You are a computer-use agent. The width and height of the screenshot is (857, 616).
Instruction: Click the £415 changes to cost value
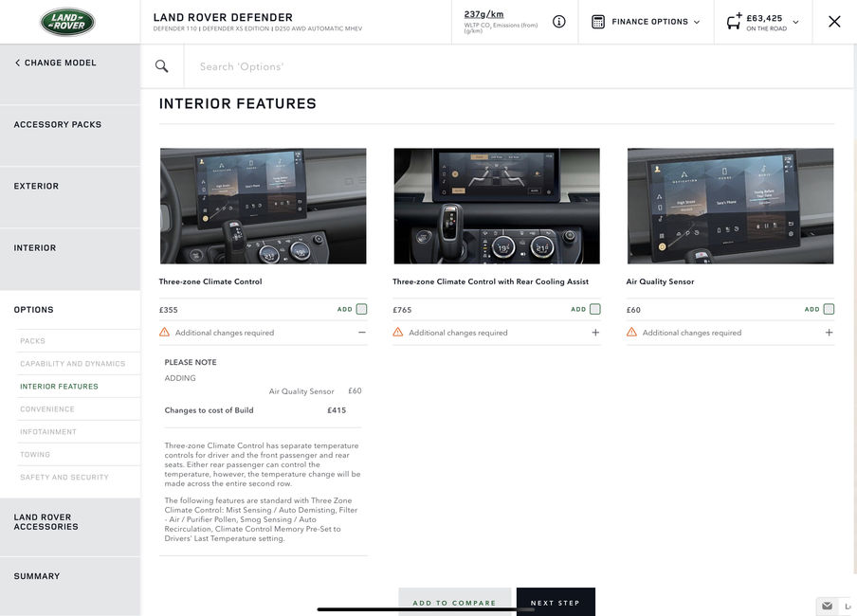337,410
